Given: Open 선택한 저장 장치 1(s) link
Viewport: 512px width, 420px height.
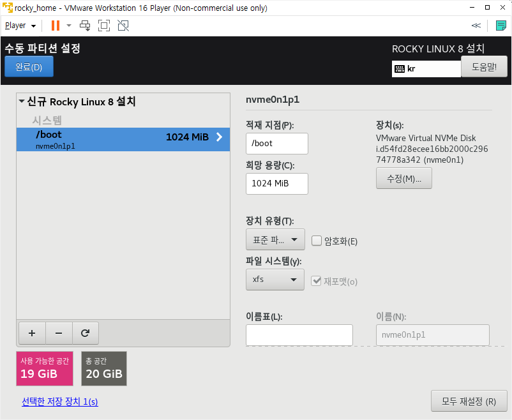Looking at the screenshot, I should [x=60, y=401].
